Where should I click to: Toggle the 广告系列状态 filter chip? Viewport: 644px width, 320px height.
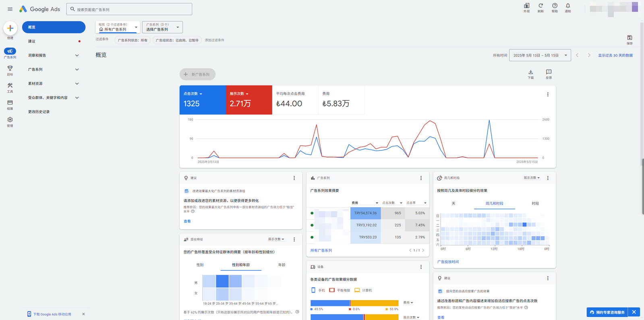pos(133,40)
